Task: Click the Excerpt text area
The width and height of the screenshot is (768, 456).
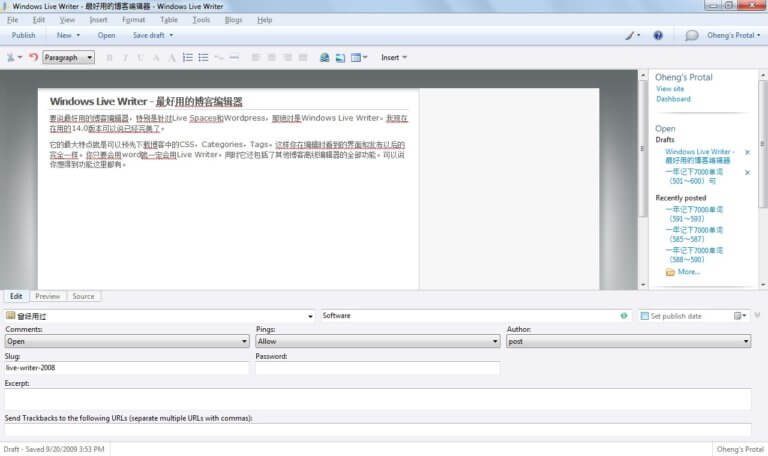Action: coord(378,399)
